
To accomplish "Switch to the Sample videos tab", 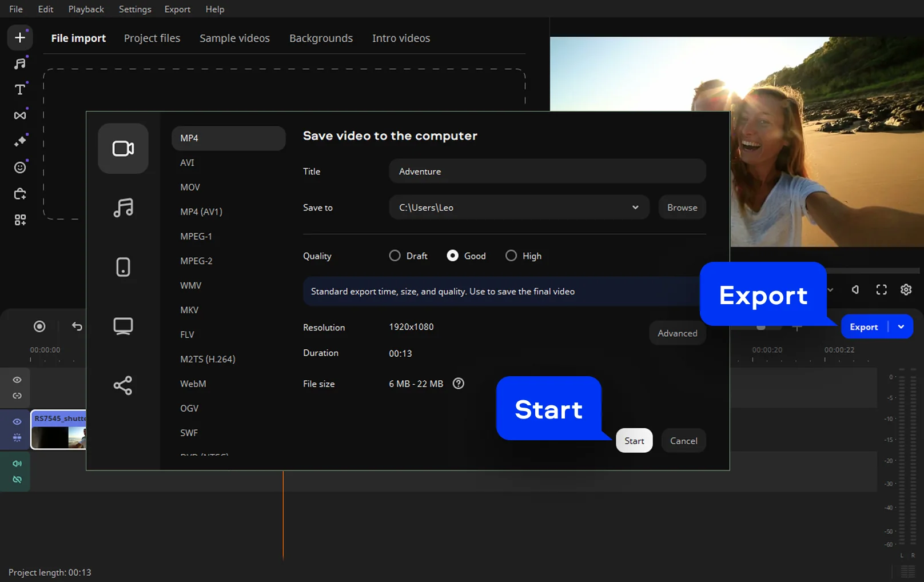I will click(234, 38).
